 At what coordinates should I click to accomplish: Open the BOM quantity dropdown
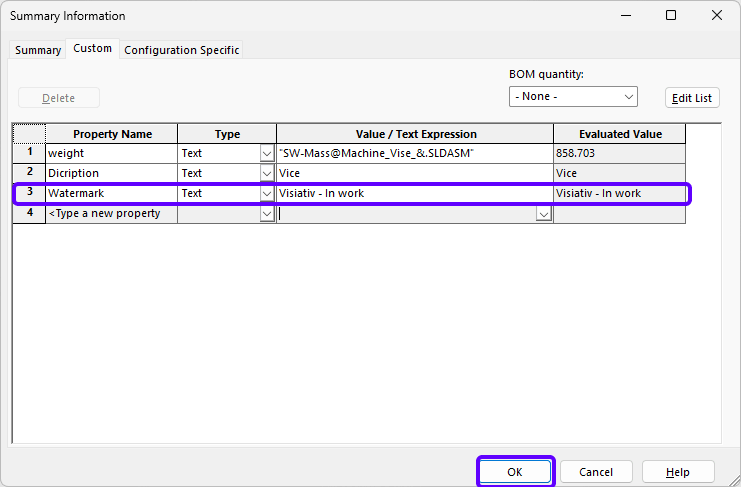(573, 96)
